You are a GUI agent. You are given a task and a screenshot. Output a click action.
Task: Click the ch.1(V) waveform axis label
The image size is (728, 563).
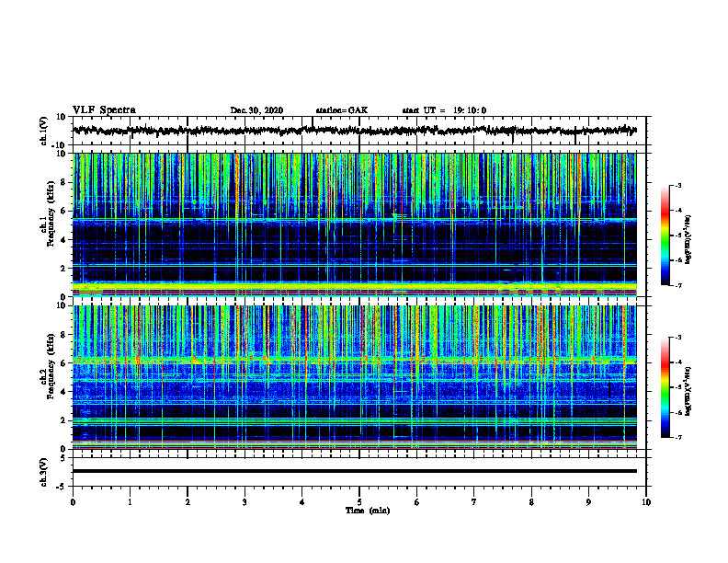click(43, 131)
